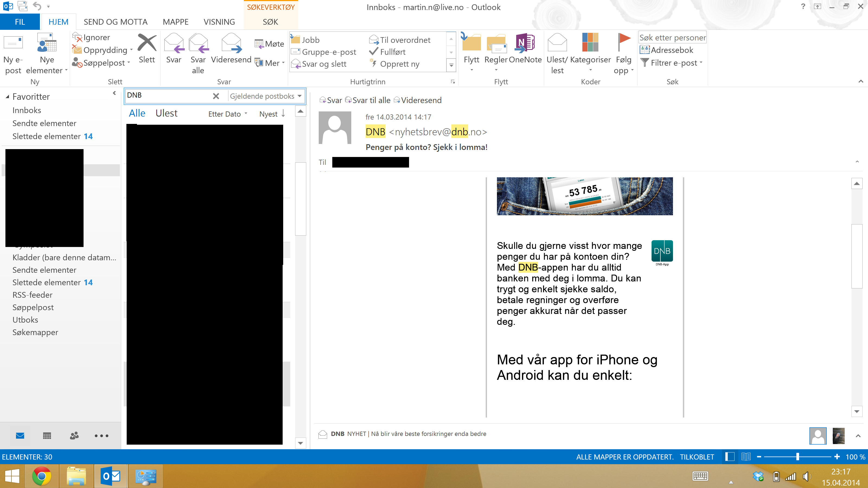The height and width of the screenshot is (488, 868).
Task: Click Send/Receive in quick access toolbar
Action: [x=22, y=6]
